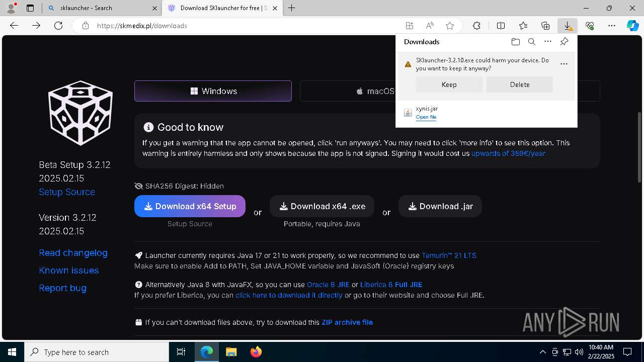Open the browser profile icon
Image resolution: width=644 pixels, height=362 pixels.
click(11, 8)
